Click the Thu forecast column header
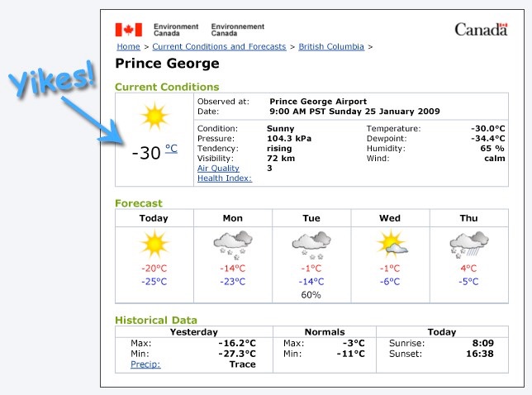The height and width of the screenshot is (395, 532). [468, 218]
